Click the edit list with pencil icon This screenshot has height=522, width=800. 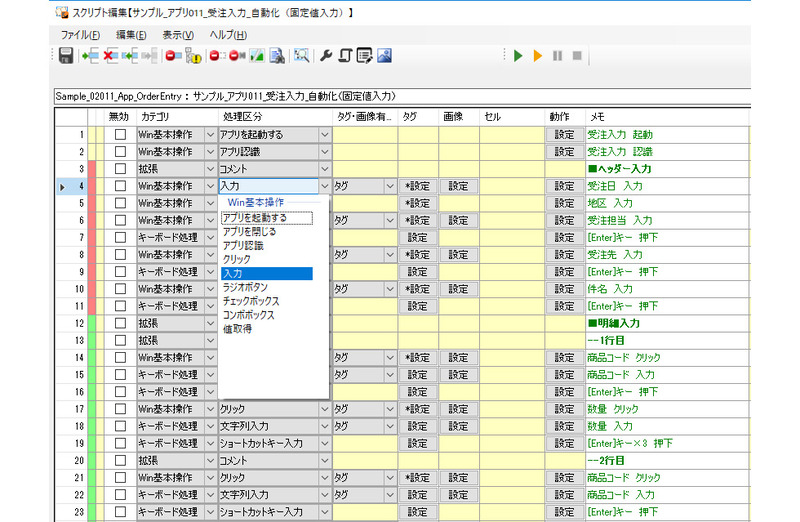click(x=365, y=56)
